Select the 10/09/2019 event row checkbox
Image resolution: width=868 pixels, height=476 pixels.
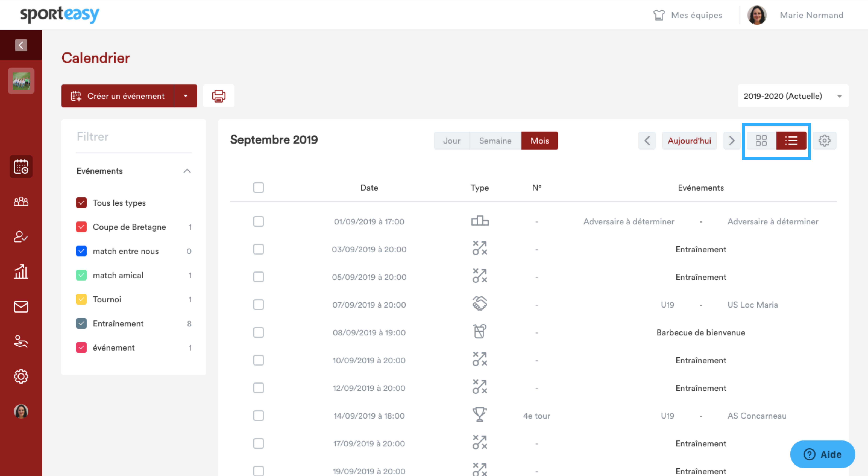point(258,360)
